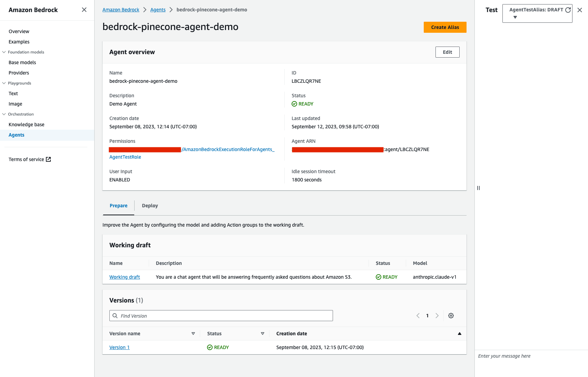Open the Working draft link
The image size is (588, 377).
[125, 277]
